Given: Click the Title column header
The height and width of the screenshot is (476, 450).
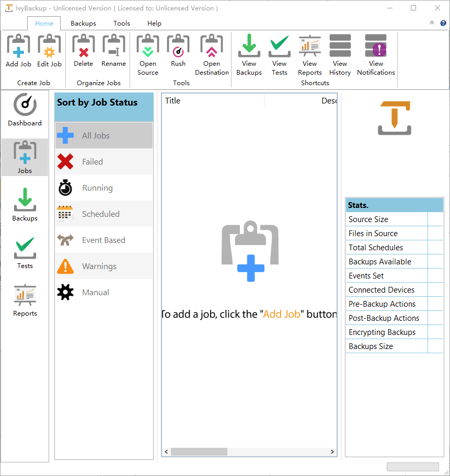Looking at the screenshot, I should (x=213, y=100).
